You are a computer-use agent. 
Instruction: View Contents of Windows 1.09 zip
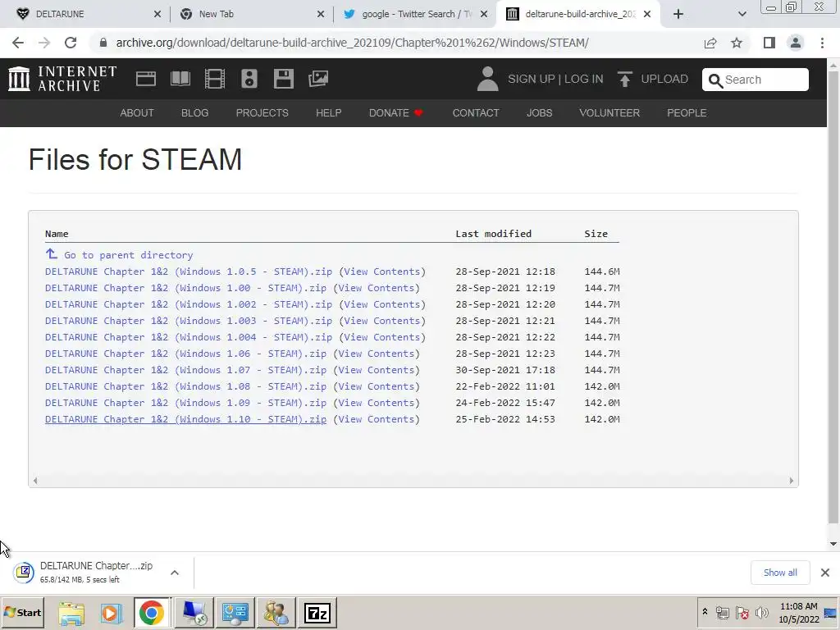tap(376, 403)
